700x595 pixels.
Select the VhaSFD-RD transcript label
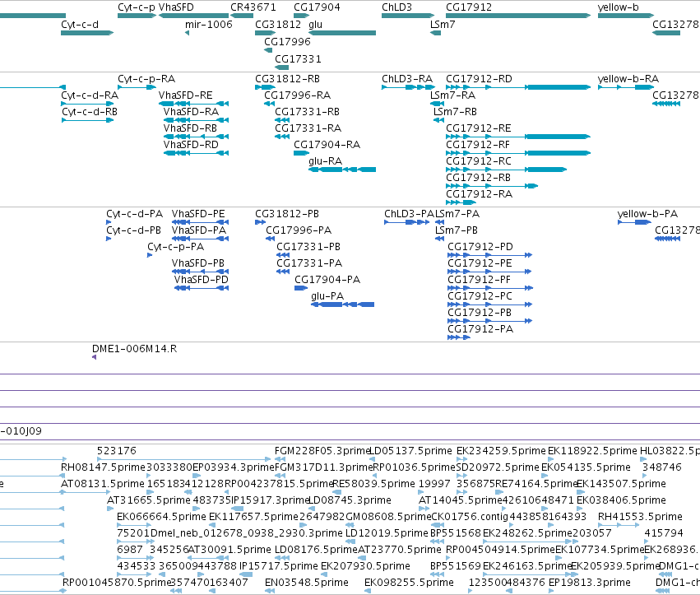191,145
